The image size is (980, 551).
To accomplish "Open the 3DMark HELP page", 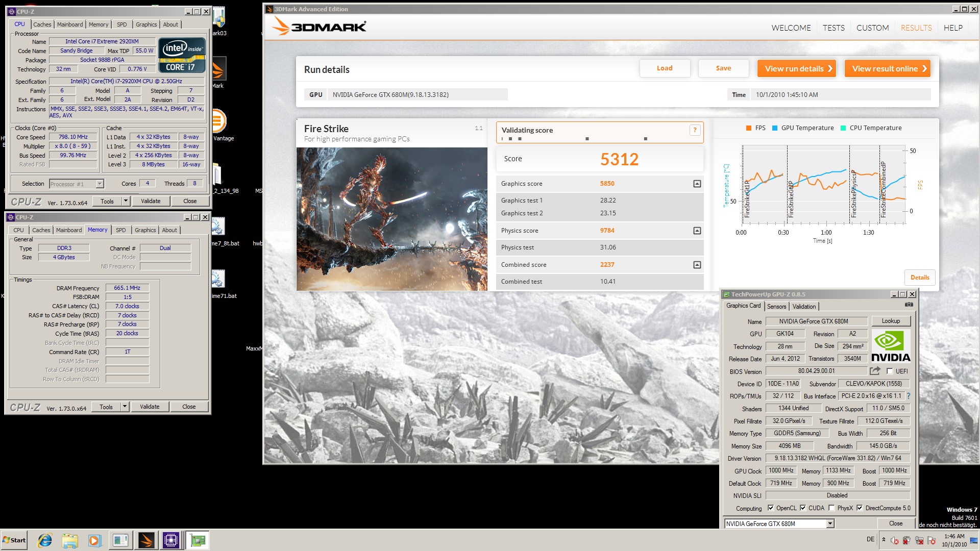I will coord(953,28).
